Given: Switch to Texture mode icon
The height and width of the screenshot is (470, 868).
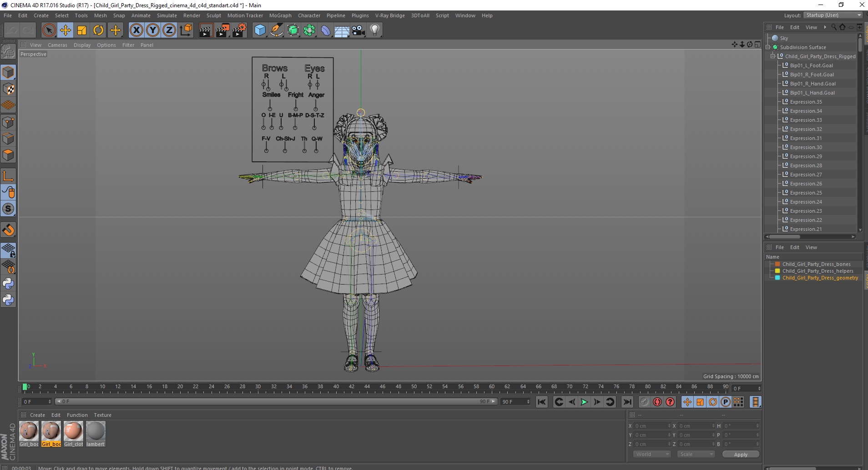Looking at the screenshot, I should (8, 89).
